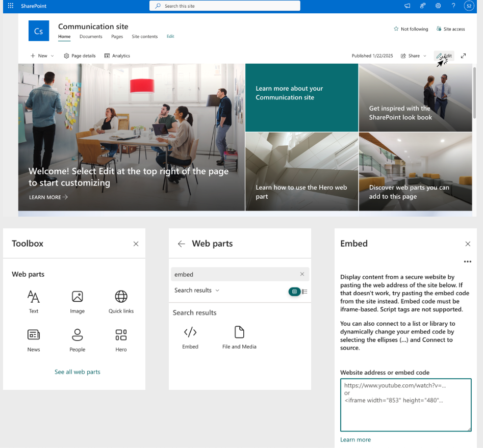
Task: Click into the Search this site box
Action: click(x=225, y=6)
